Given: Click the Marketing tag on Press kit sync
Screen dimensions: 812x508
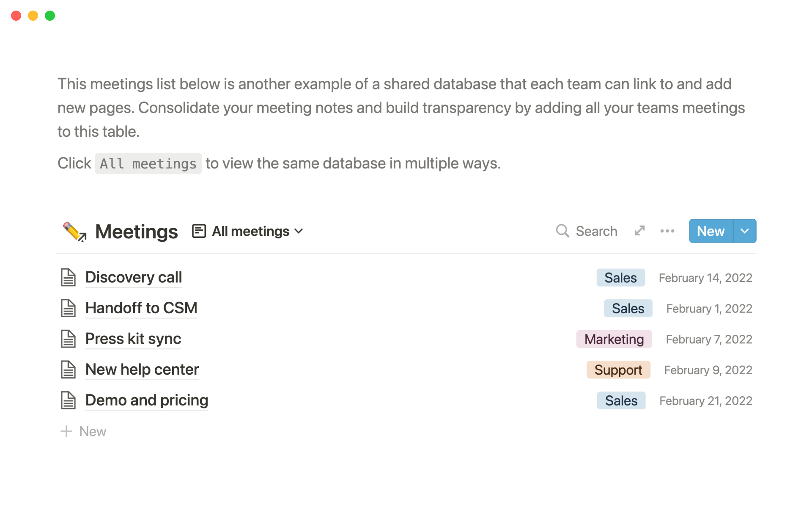Looking at the screenshot, I should coord(614,339).
